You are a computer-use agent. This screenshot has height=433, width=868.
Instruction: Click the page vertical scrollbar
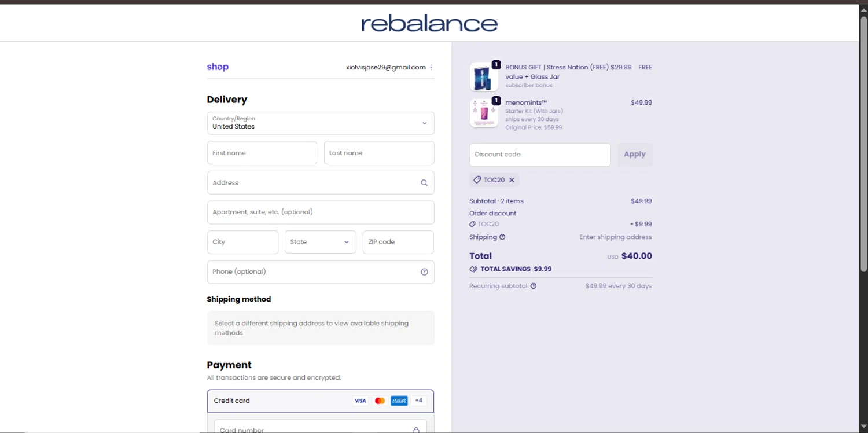(863, 145)
